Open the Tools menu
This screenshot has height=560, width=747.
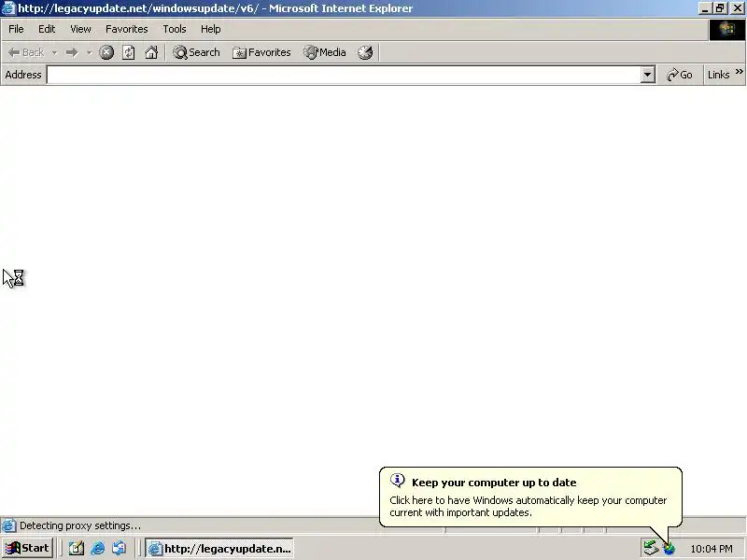point(175,29)
